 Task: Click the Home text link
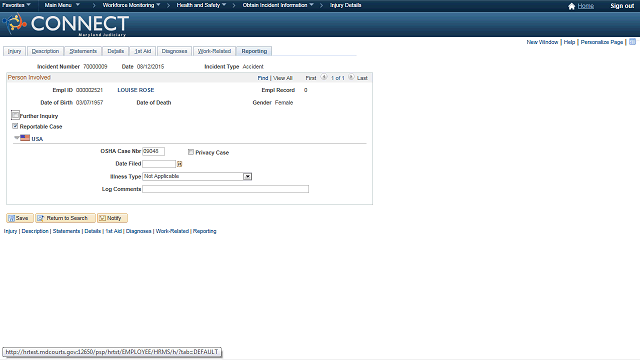(x=586, y=6)
